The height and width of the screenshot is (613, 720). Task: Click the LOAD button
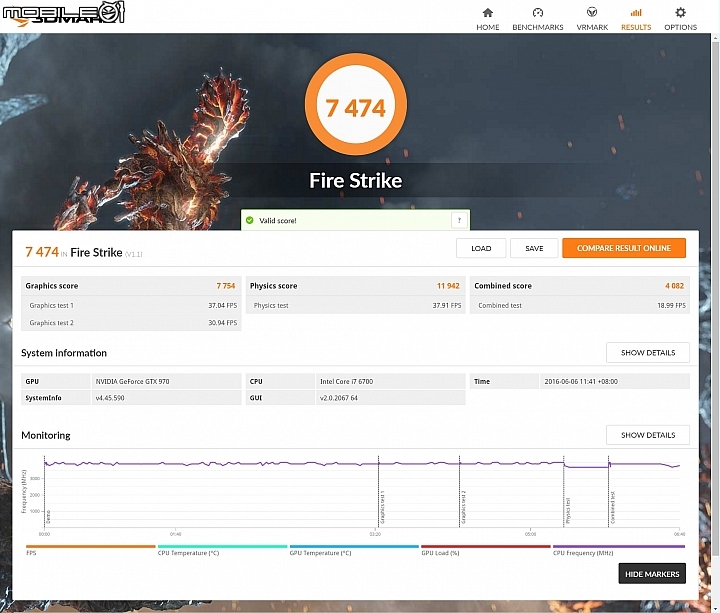[481, 248]
